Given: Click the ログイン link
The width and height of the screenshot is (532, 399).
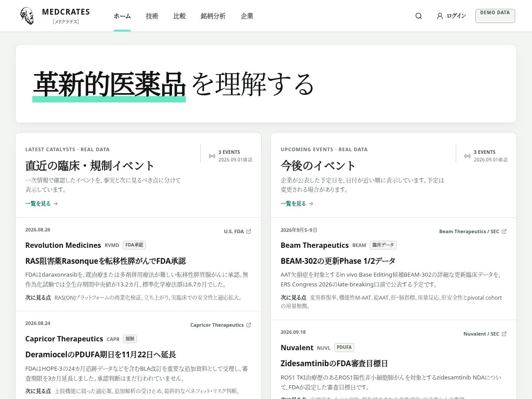Looking at the screenshot, I should (x=456, y=16).
